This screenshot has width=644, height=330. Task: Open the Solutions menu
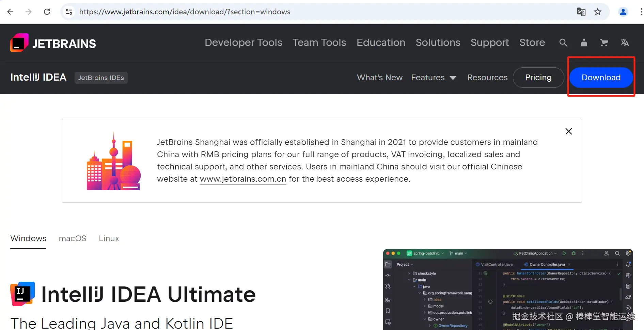click(x=438, y=43)
